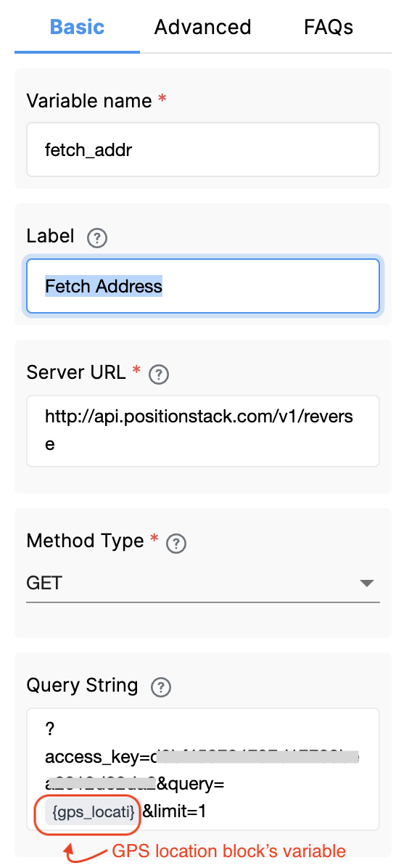Show help tooltip for Method Type
Screen dimensions: 409x868
click(176, 543)
